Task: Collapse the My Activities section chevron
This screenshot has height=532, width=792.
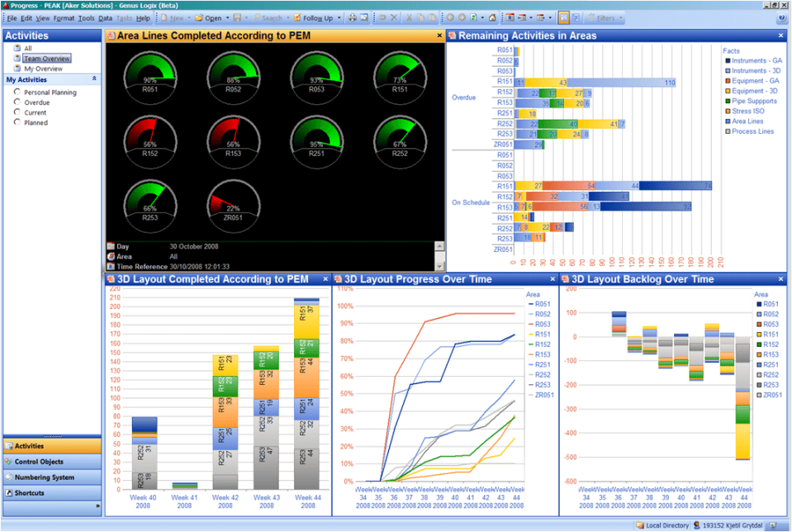Action: coord(94,78)
